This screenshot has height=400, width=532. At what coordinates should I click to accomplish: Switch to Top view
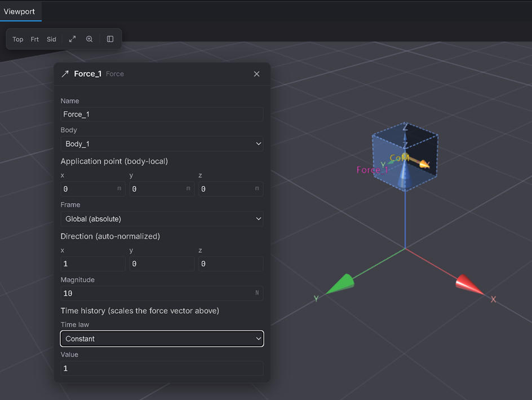tap(17, 39)
